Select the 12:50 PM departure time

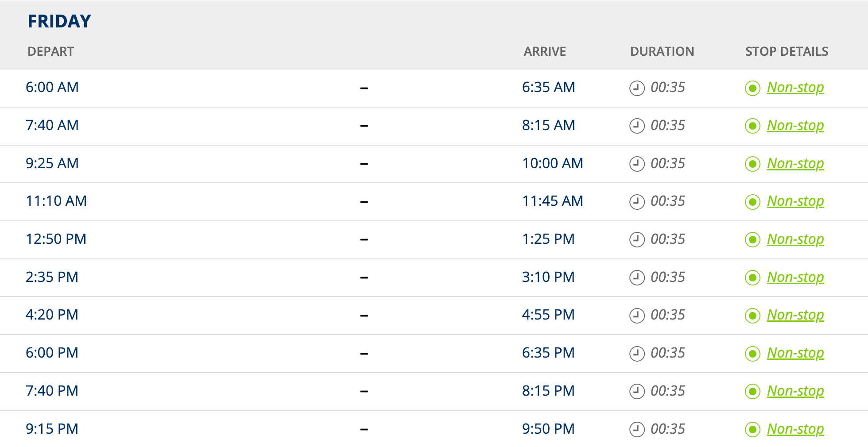point(56,239)
